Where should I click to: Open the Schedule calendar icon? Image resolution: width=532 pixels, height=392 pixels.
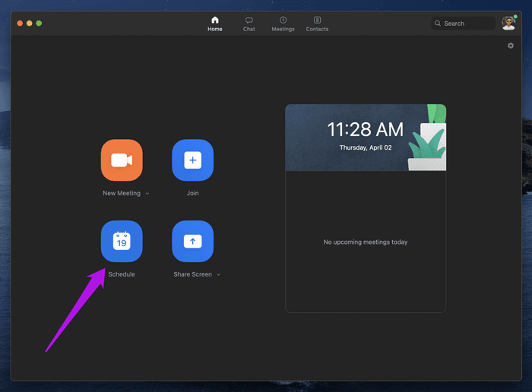tap(122, 241)
